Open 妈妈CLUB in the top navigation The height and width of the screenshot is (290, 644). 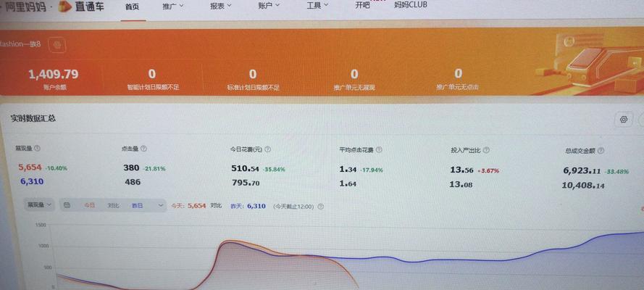pyautogui.click(x=410, y=4)
